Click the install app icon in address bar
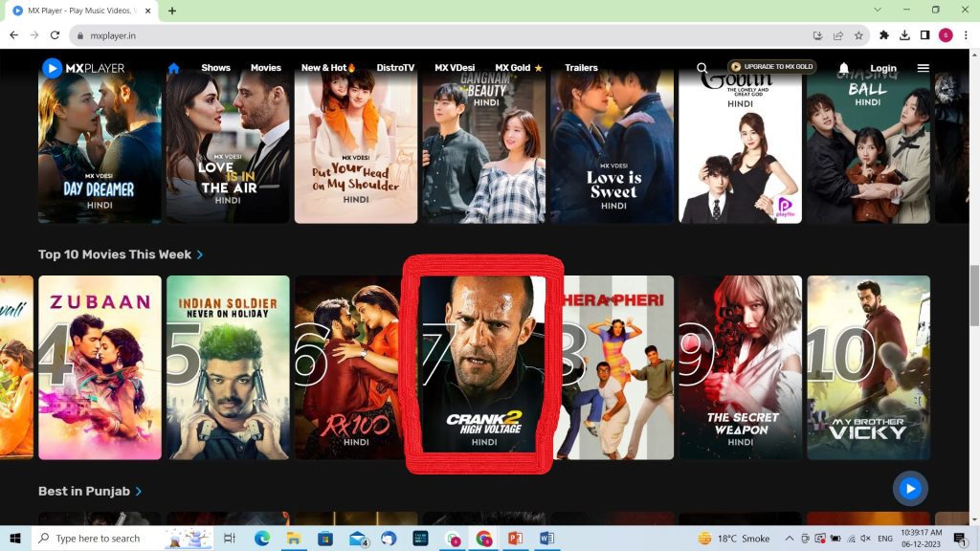 pos(817,35)
